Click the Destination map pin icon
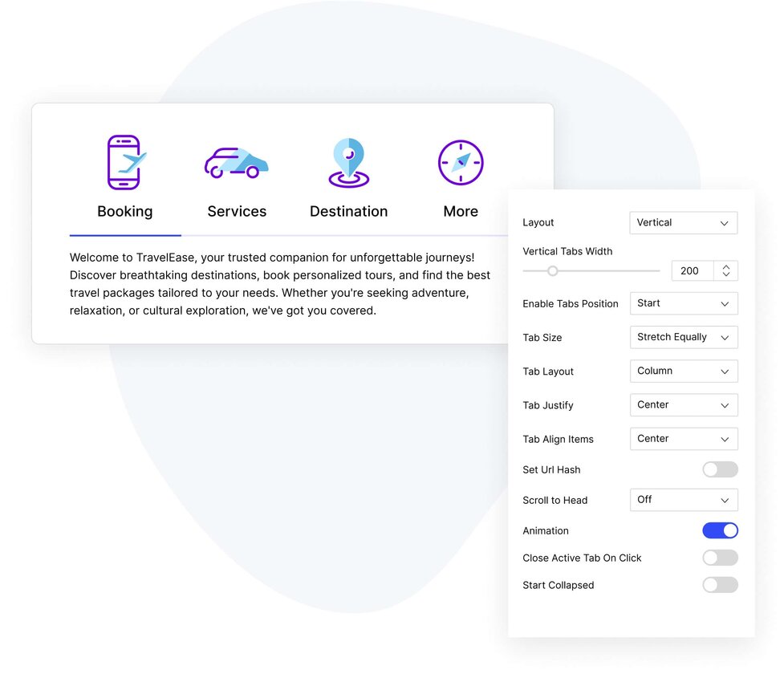Image resolution: width=784 pixels, height=678 pixels. [348, 163]
